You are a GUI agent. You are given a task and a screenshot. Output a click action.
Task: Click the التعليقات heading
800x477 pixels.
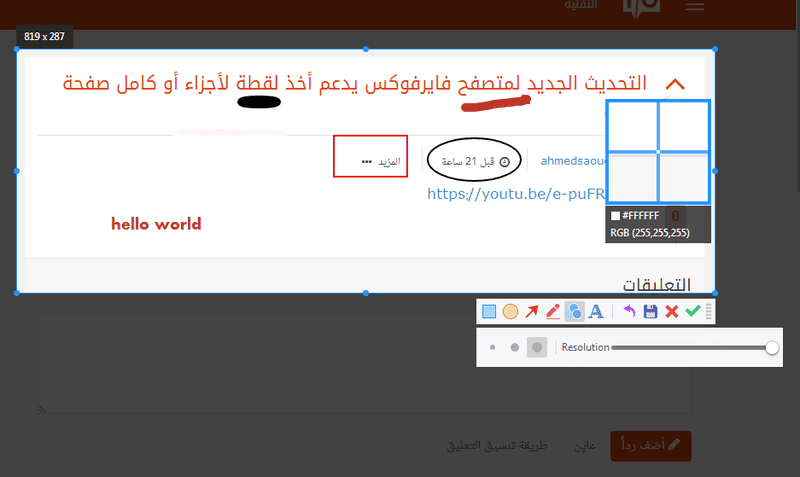tap(656, 284)
